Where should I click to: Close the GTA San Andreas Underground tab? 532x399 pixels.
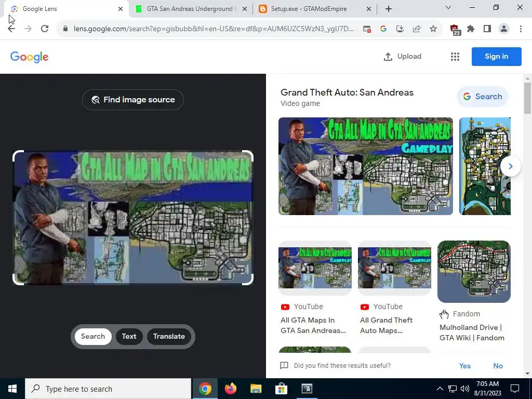(x=245, y=9)
